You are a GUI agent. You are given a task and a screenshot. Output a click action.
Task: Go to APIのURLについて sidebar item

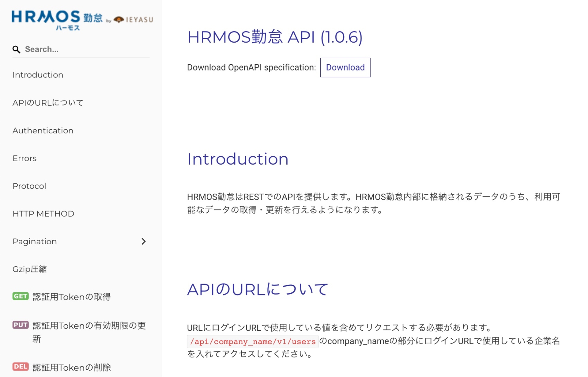[x=48, y=103]
